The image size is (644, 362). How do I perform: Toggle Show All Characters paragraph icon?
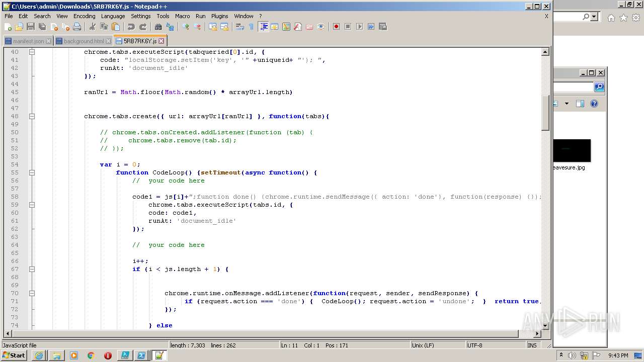(252, 27)
